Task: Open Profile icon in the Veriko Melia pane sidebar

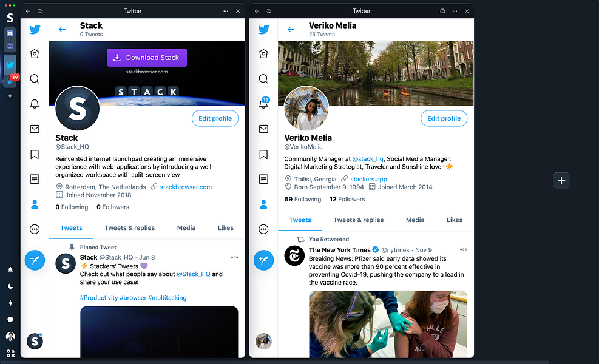Action: tap(263, 204)
